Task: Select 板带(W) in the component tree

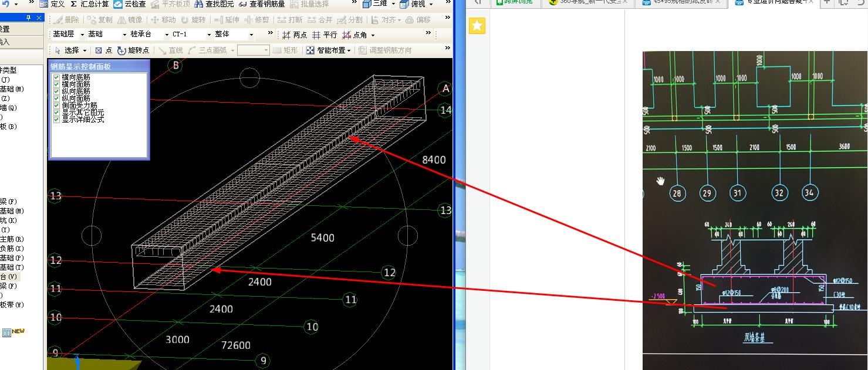Action: (x=12, y=304)
